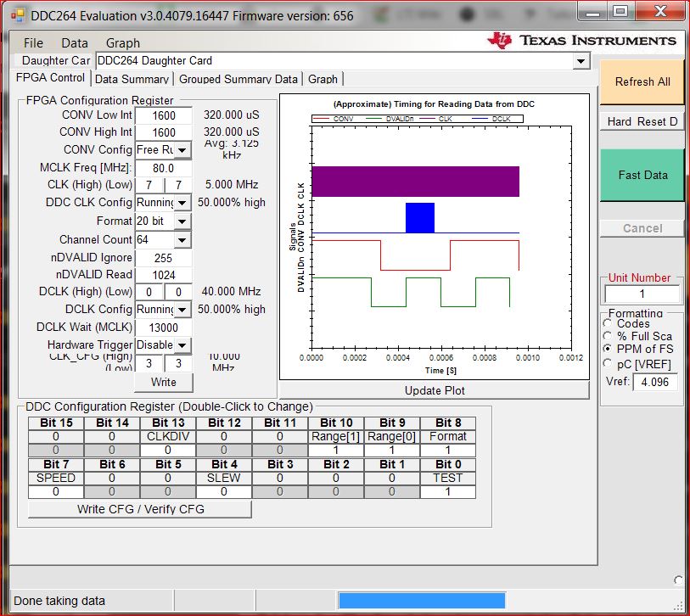690x616 pixels.
Task: Click the Update Plot button
Action: (x=435, y=390)
